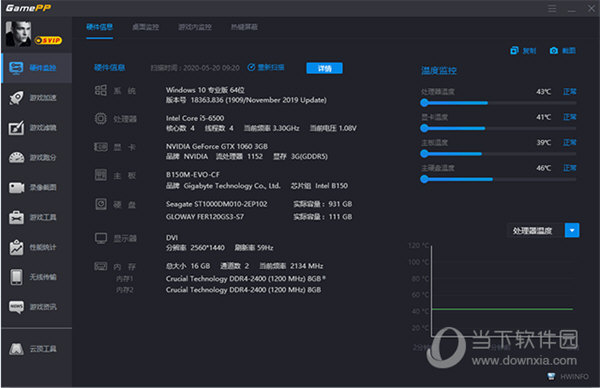Click the rescan link text
This screenshot has width=600, height=388.
271,67
